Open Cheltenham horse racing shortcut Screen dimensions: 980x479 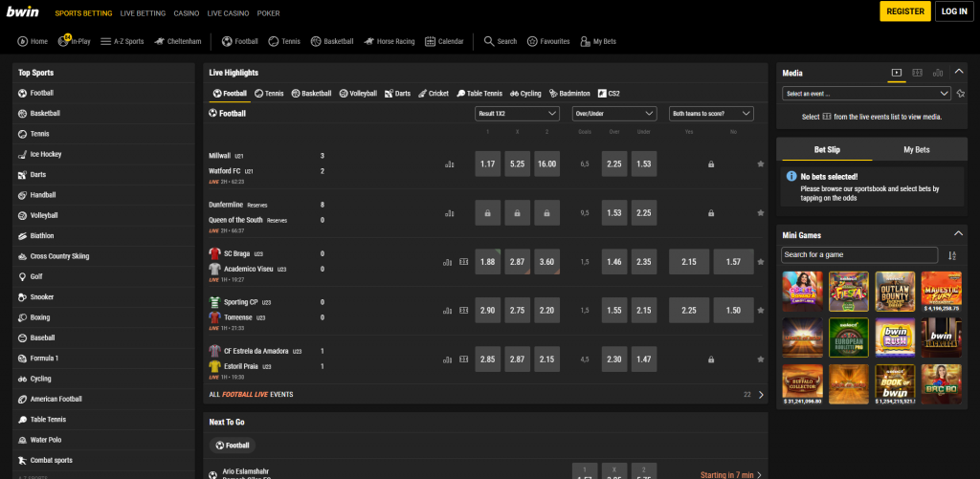tap(178, 41)
